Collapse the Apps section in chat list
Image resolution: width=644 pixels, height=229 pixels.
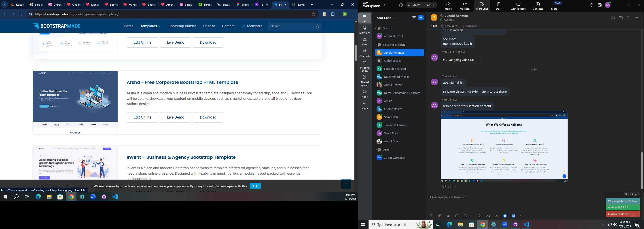[375, 150]
